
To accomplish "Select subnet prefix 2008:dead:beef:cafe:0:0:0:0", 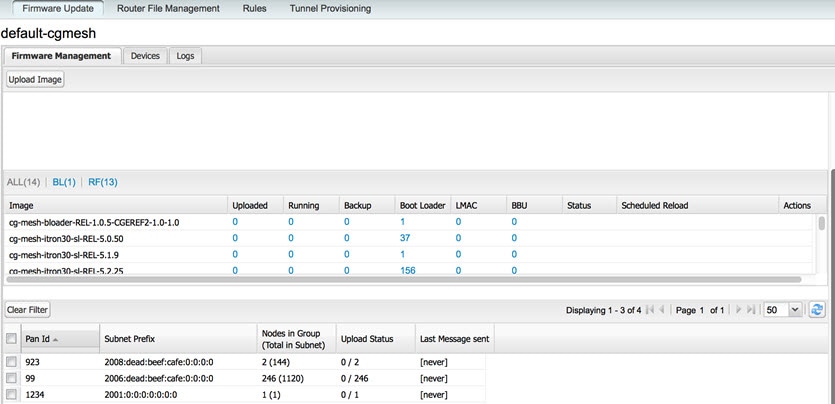I will [159, 362].
